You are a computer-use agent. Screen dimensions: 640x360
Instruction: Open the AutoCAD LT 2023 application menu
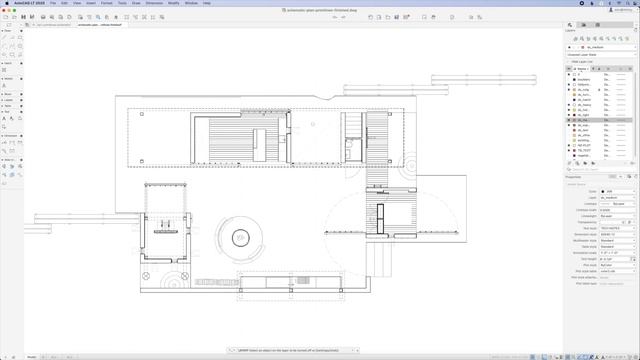coord(29,3)
